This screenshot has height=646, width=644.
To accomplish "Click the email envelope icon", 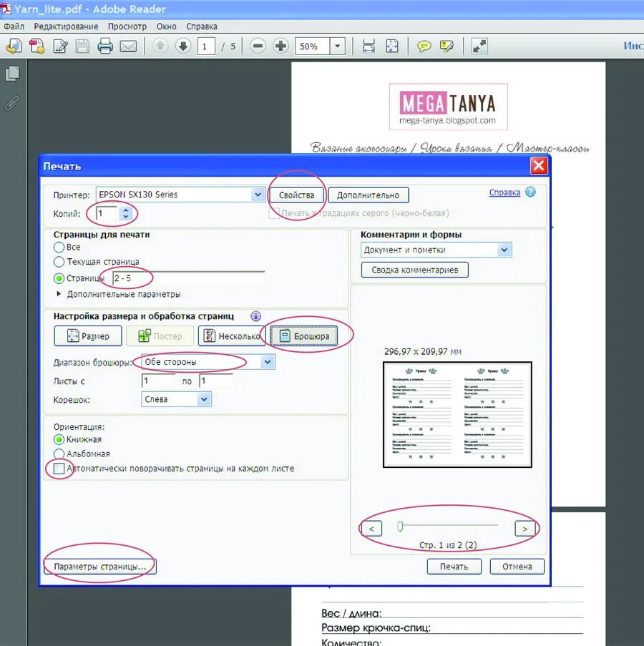I will click(x=128, y=46).
